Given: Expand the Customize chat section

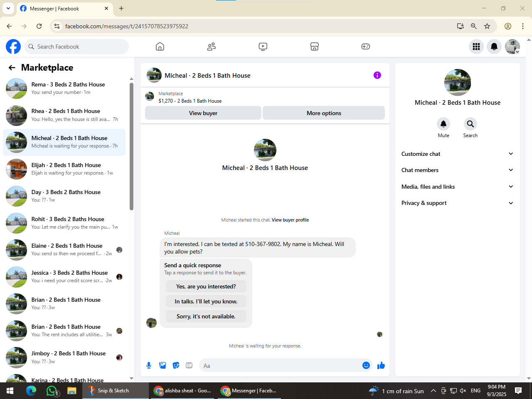Looking at the screenshot, I should (457, 154).
